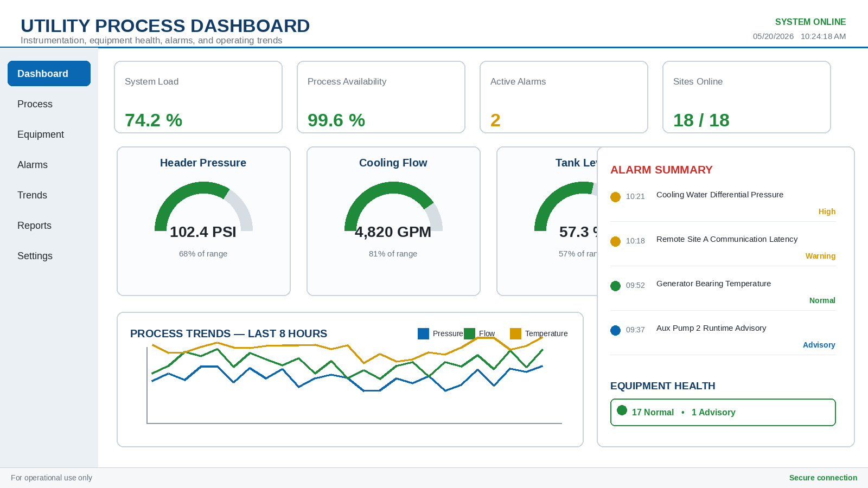The width and height of the screenshot is (868, 488).
Task: Open the Dashboard sidebar item
Action: [49, 73]
